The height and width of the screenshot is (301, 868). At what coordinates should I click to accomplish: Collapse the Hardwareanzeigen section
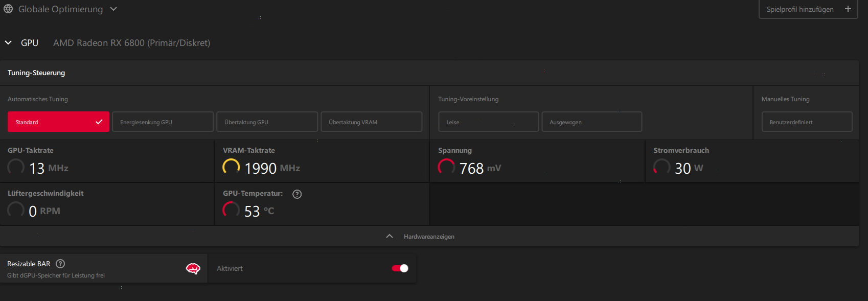click(429, 236)
